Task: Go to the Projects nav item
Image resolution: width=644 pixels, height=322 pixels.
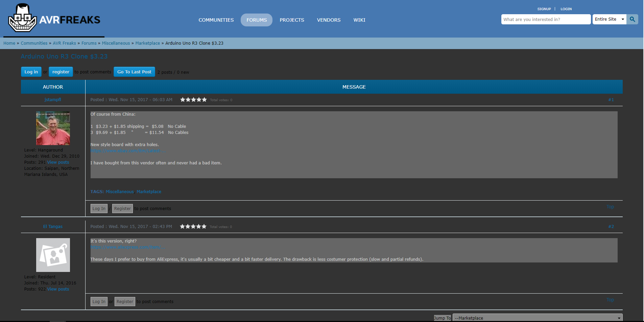Action: pos(292,20)
